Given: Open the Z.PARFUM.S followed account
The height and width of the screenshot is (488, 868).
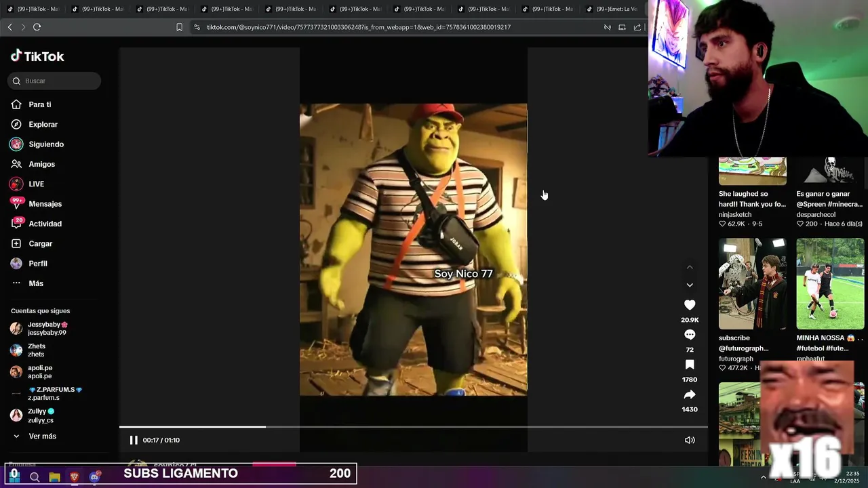Looking at the screenshot, I should (x=54, y=394).
